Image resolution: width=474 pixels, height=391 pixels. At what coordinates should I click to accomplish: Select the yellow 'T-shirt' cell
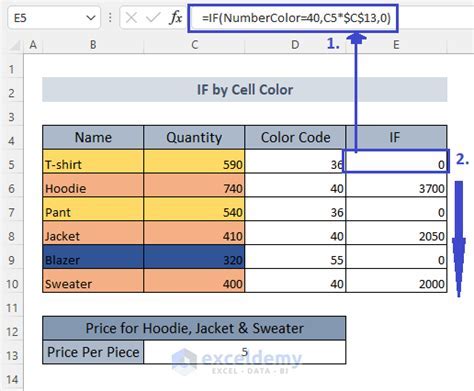tap(93, 161)
